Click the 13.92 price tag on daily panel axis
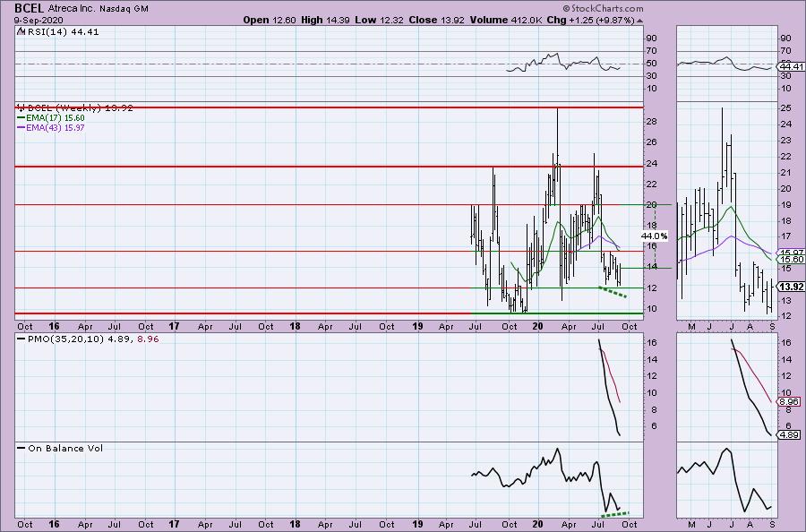 [791, 287]
